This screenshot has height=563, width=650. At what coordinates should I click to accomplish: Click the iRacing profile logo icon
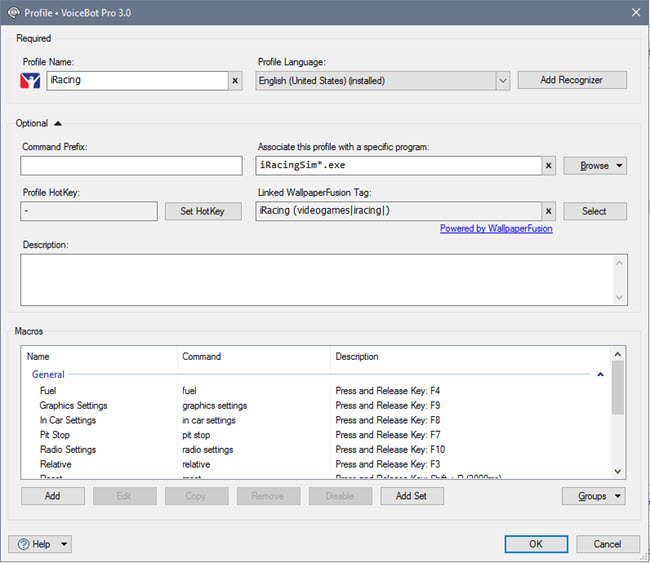point(30,80)
